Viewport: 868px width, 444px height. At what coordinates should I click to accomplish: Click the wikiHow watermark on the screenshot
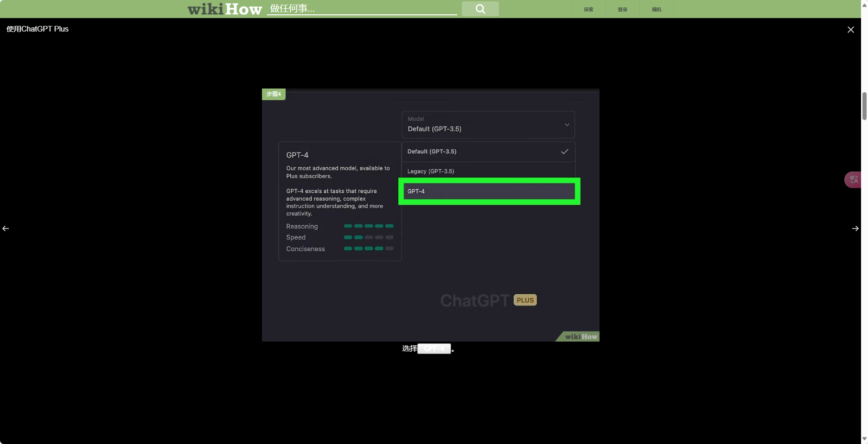click(577, 336)
